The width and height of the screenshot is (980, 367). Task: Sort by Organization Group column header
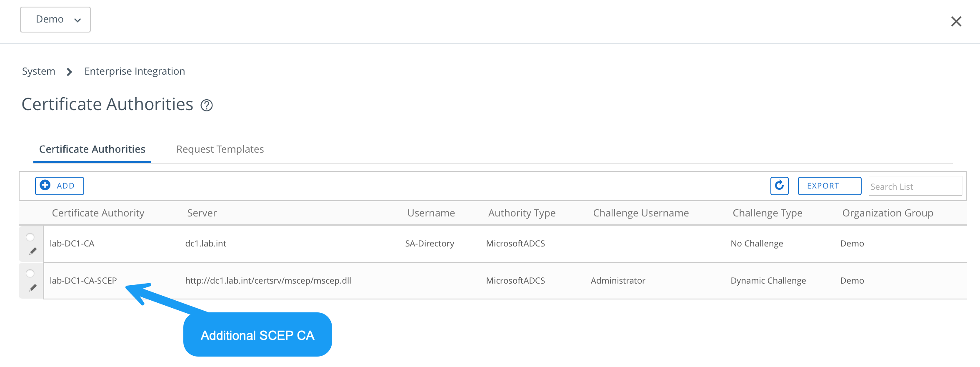pos(887,213)
